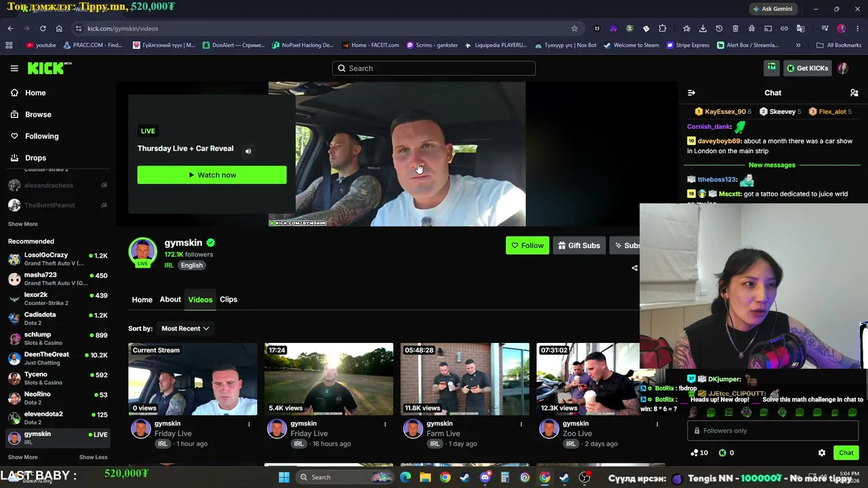Go to Home in the sidebar
Screen dimensions: 868x488
[35, 93]
